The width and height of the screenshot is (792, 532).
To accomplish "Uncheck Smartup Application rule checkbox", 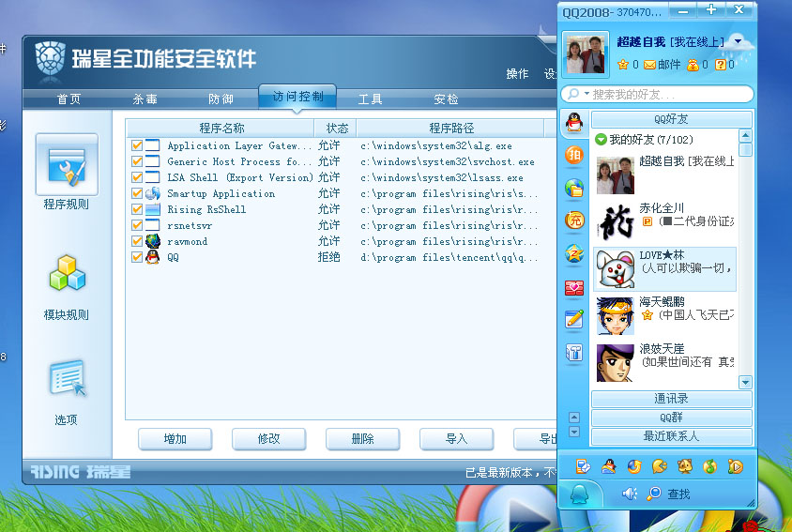I will [136, 193].
